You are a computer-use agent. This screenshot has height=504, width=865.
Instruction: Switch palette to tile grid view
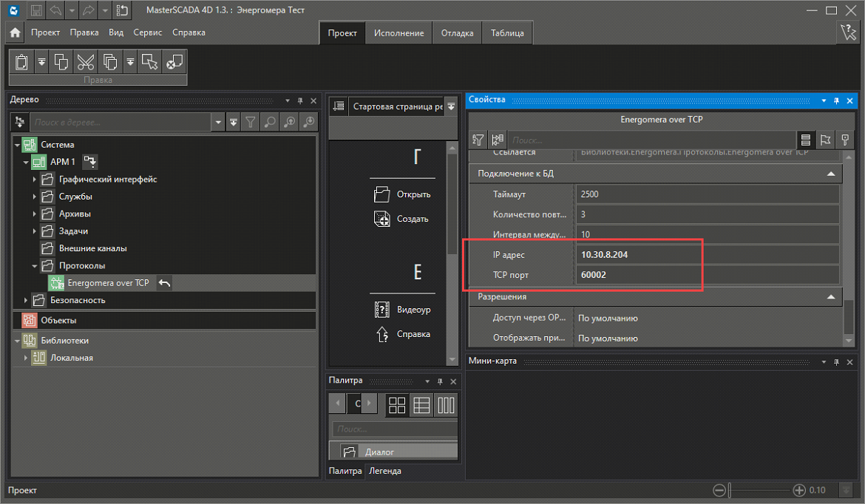398,404
